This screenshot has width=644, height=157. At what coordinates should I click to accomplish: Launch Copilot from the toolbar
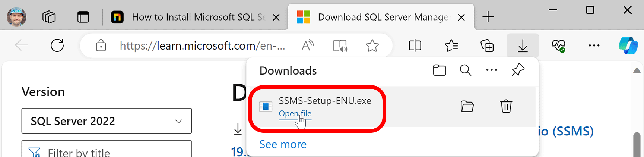628,45
